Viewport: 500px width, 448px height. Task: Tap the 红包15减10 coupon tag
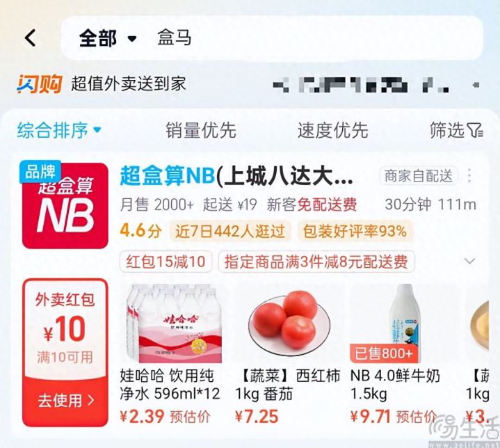166,262
